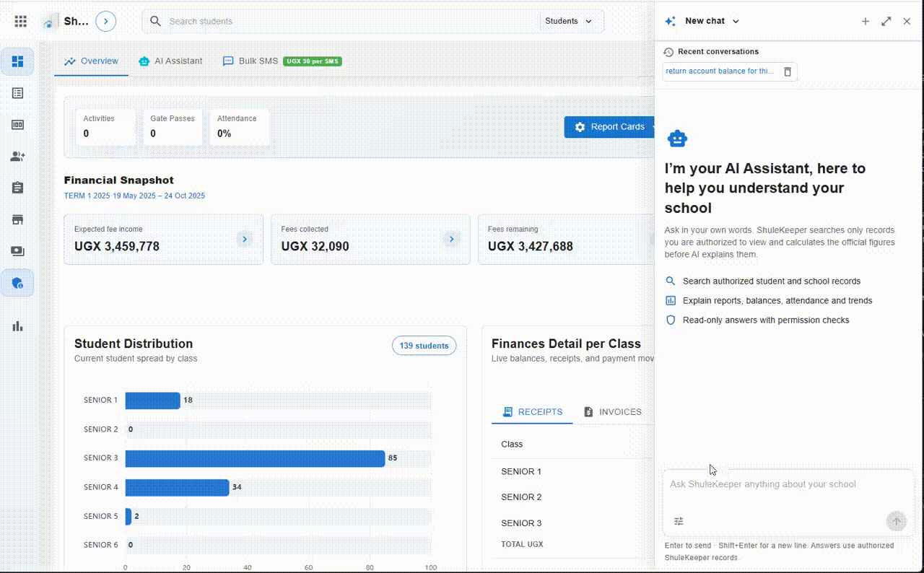Image resolution: width=924 pixels, height=573 pixels.
Task: Click the TERM 1 2025 date range link
Action: [134, 196]
